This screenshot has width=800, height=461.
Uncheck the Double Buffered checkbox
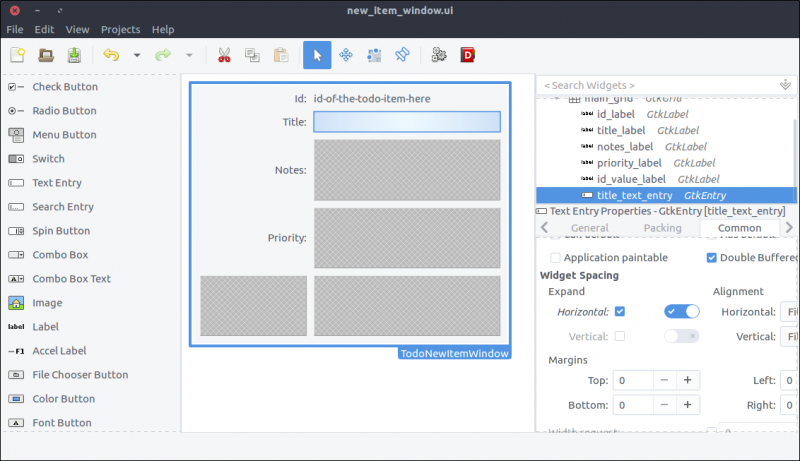click(x=712, y=258)
